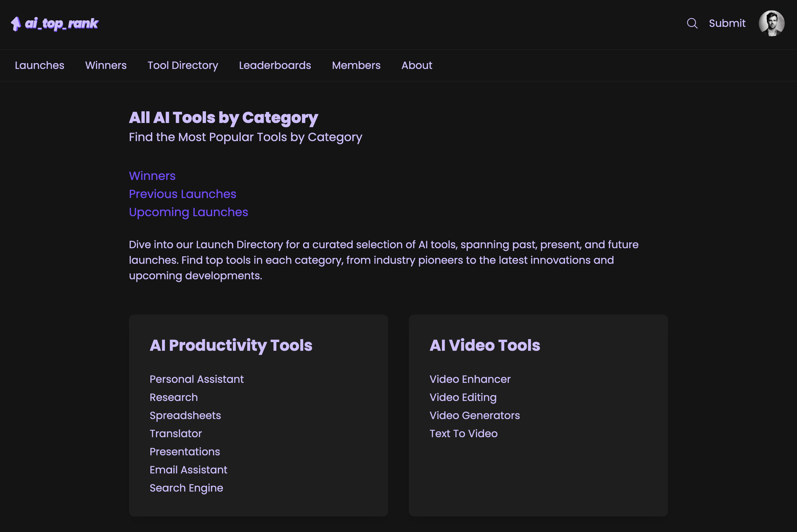
Task: Choose the Email Assistant category
Action: pyautogui.click(x=189, y=470)
